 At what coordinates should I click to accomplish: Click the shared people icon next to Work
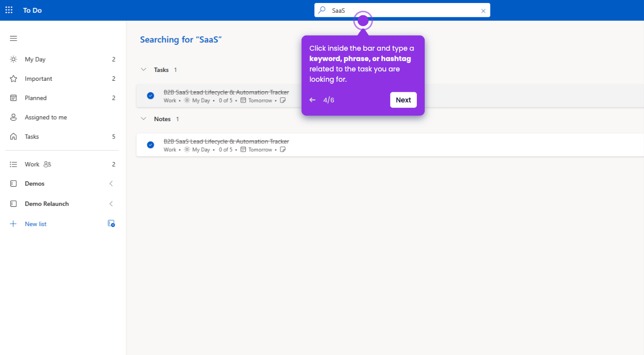[x=47, y=164]
